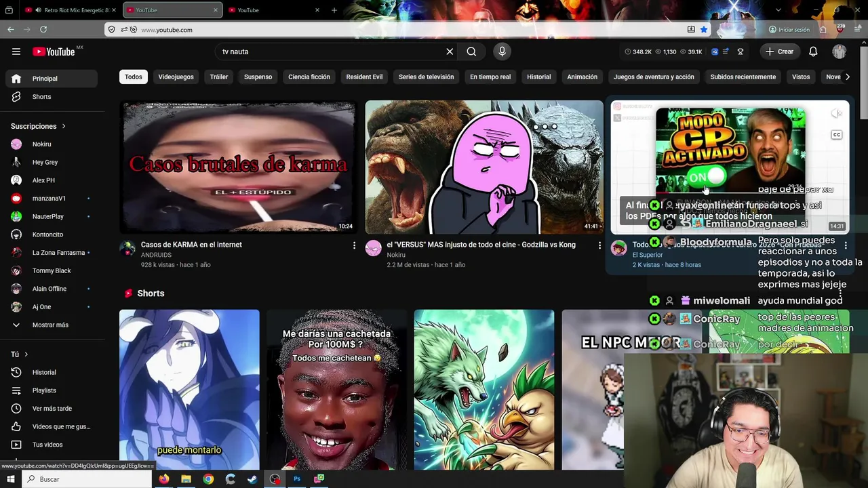
Task: Show more filter chips with the right arrow
Action: pos(847,77)
